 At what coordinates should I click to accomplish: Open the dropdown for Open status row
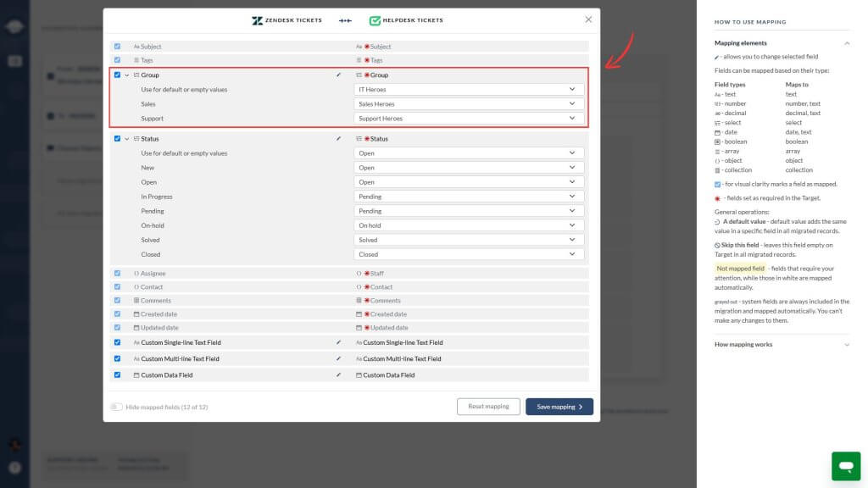tap(468, 182)
